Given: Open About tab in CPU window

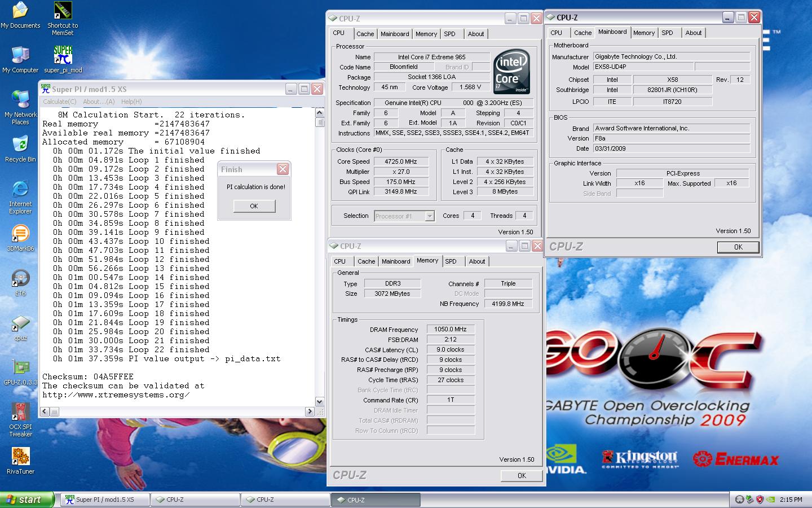Looking at the screenshot, I should 476,34.
